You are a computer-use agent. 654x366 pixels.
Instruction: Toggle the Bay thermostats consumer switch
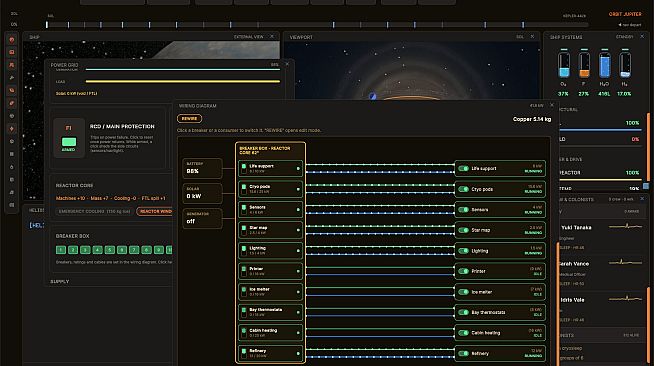click(463, 312)
